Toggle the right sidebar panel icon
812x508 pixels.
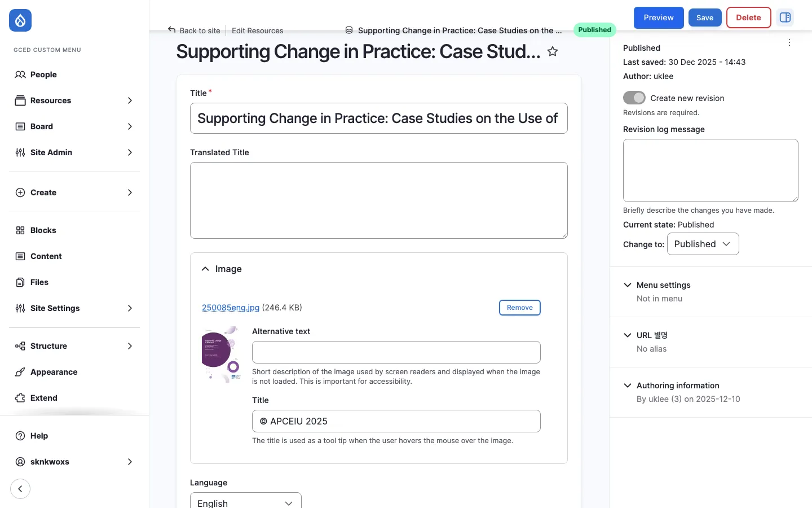785,17
